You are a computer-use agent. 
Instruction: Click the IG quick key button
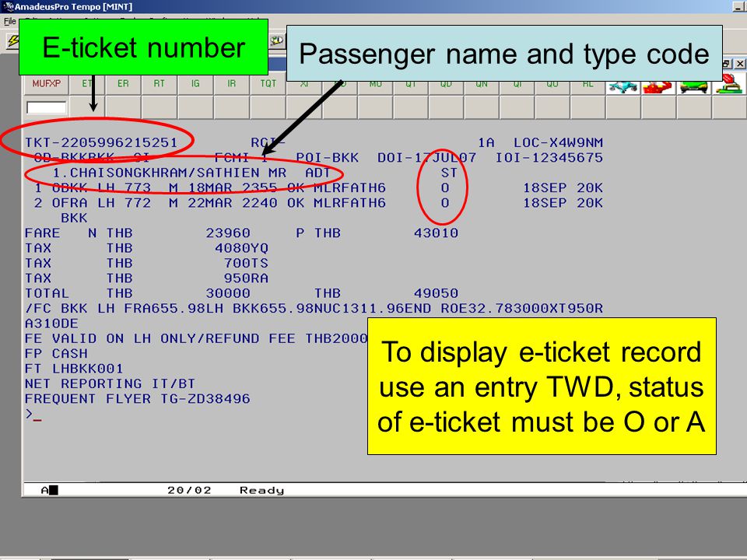pyautogui.click(x=195, y=83)
